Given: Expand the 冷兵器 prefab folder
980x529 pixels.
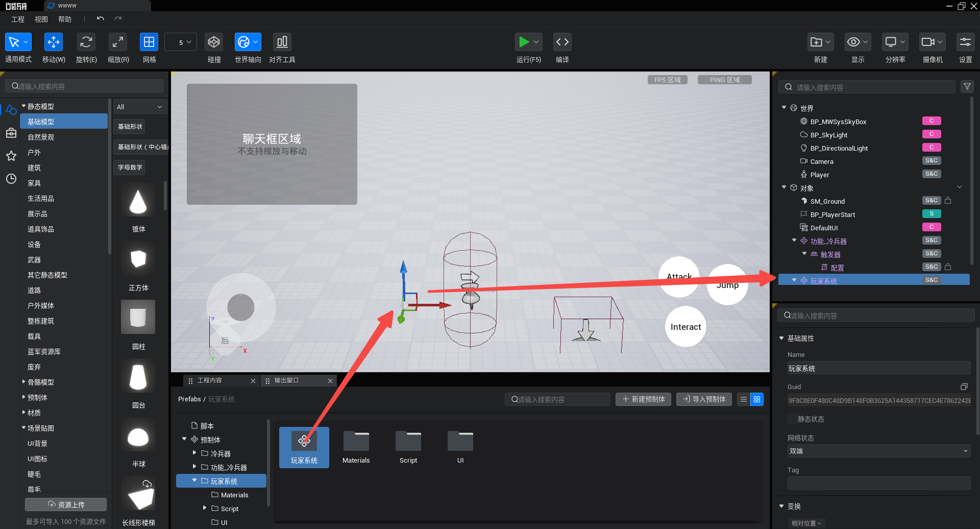Looking at the screenshot, I should click(x=194, y=453).
